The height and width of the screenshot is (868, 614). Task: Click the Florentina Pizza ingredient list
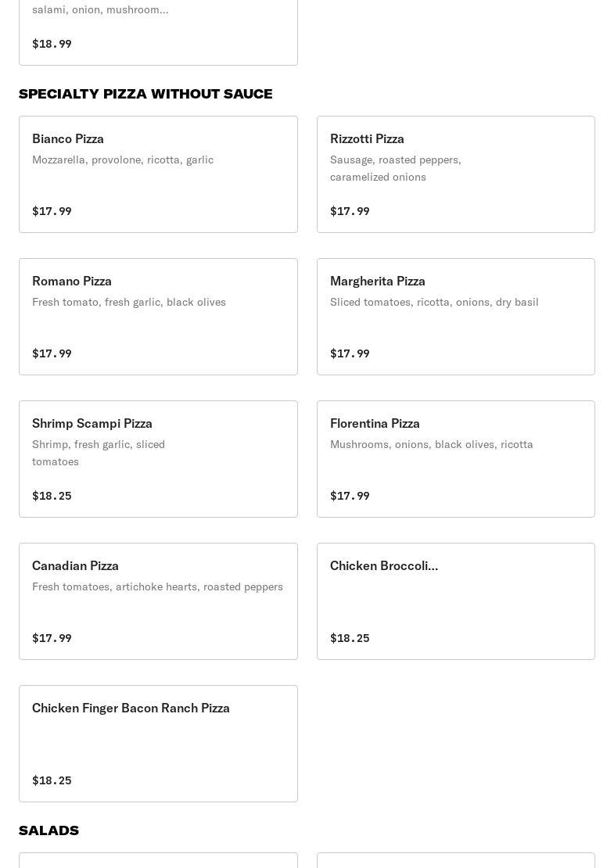coord(431,444)
